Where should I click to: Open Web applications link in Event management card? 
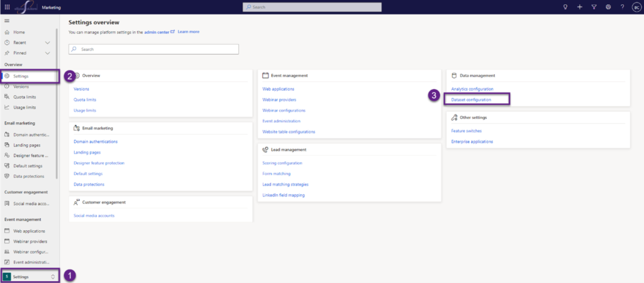pyautogui.click(x=278, y=89)
